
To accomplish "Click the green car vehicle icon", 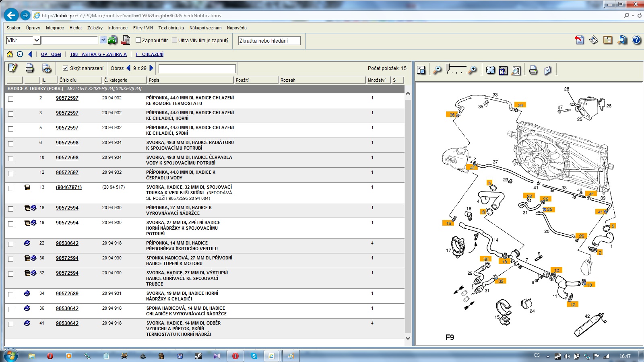I will coord(113,40).
